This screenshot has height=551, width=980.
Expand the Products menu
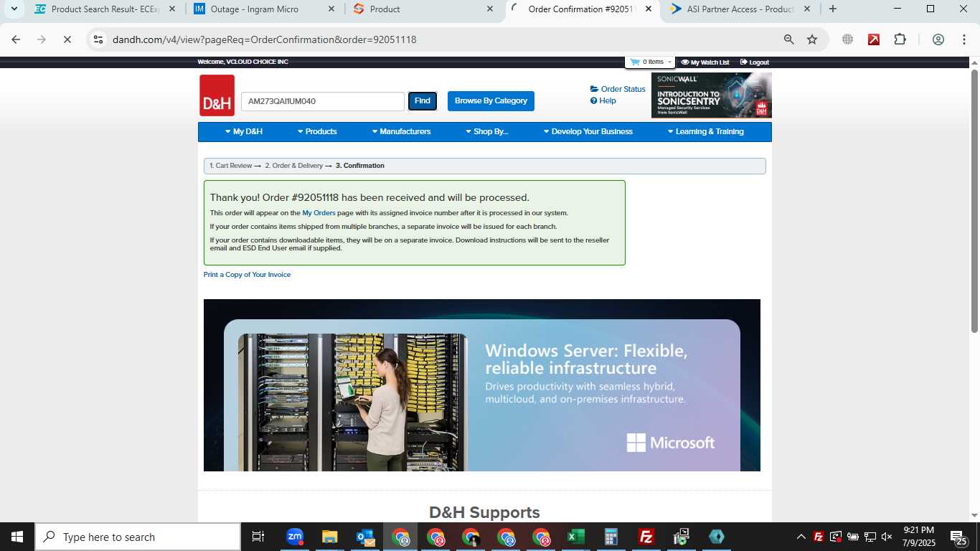click(317, 132)
